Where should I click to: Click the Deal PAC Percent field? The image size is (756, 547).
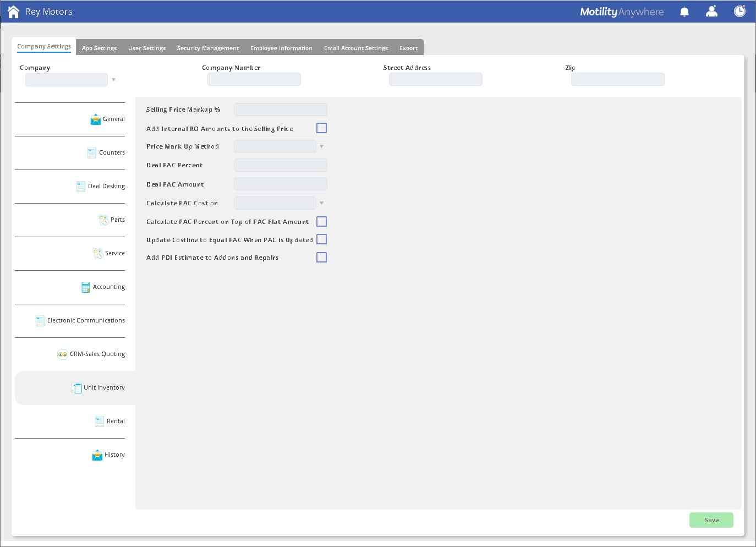coord(281,165)
